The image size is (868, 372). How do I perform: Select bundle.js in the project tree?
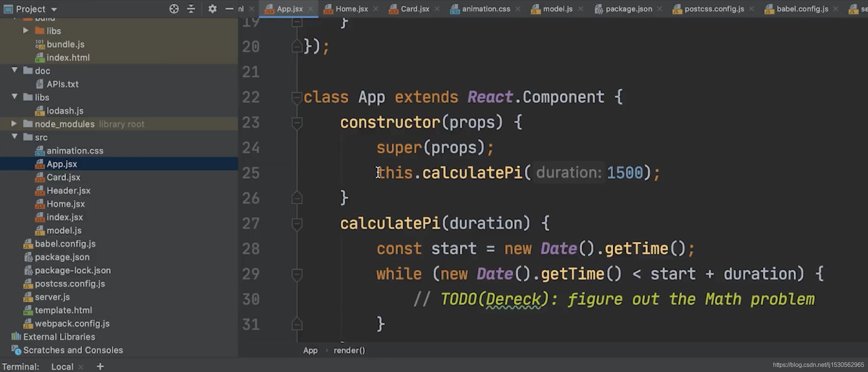click(65, 44)
